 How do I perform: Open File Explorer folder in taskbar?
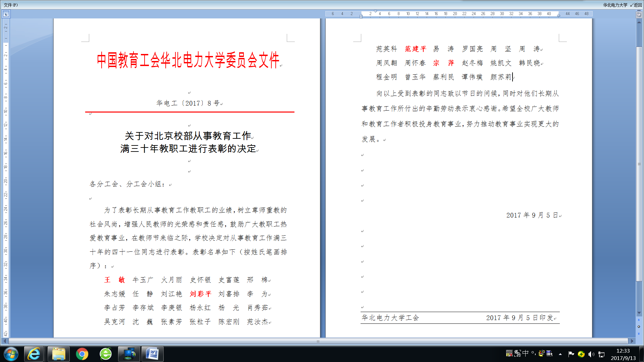pyautogui.click(x=58, y=354)
